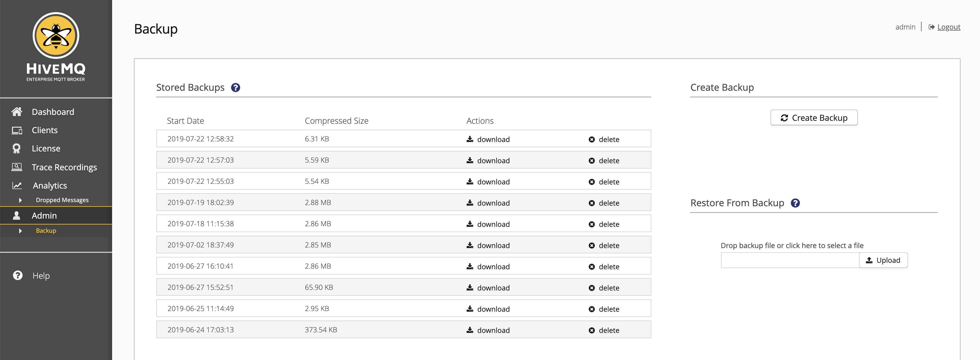Delete the 2019-06-27 15:52:51 backup
The height and width of the screenshot is (360, 980).
point(604,288)
